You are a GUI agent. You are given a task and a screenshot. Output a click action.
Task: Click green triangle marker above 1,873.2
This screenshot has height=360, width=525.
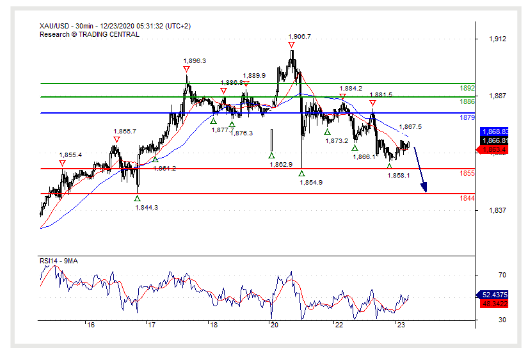pyautogui.click(x=327, y=132)
